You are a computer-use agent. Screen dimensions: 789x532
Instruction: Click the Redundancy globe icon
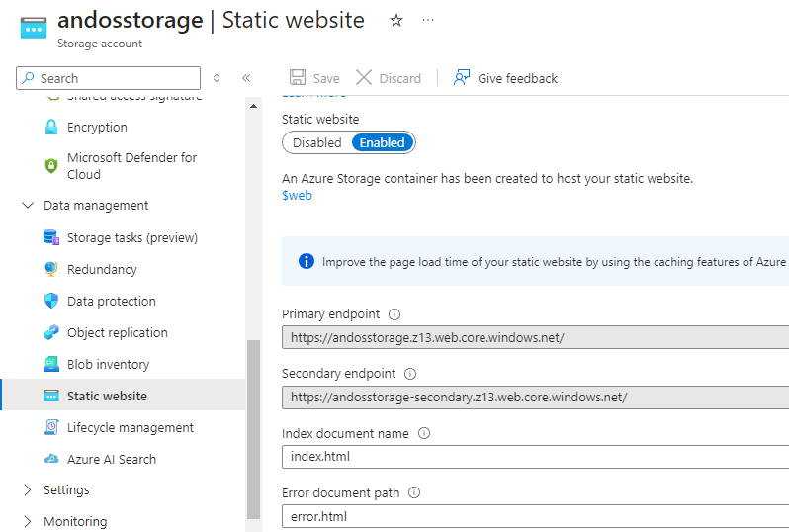(x=51, y=269)
